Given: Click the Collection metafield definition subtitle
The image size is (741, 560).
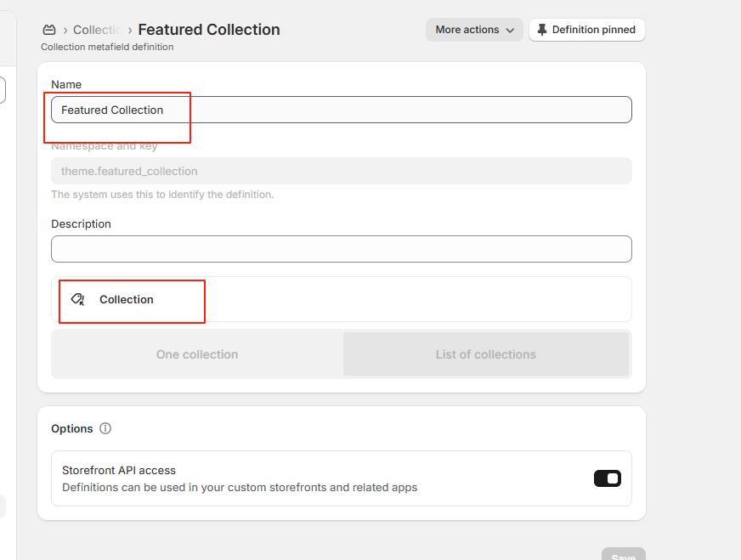Looking at the screenshot, I should [107, 48].
